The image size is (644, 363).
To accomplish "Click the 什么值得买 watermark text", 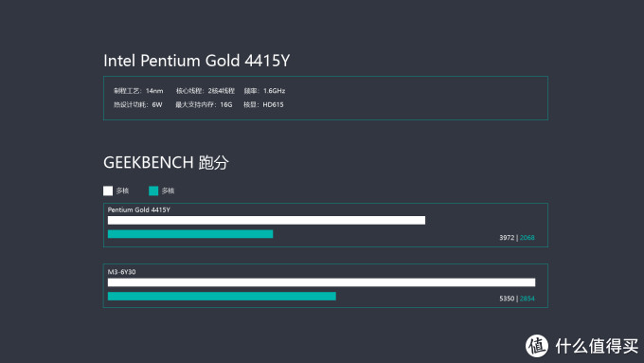I will tap(597, 346).
